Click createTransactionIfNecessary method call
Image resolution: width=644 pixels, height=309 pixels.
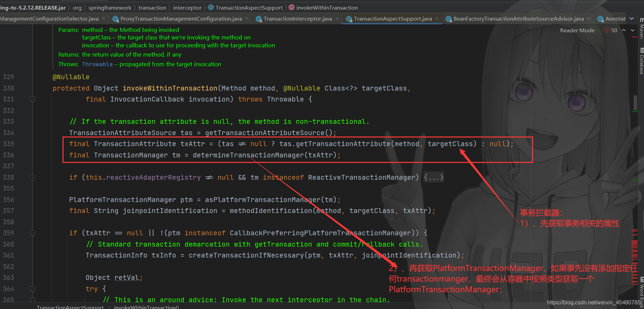246,255
